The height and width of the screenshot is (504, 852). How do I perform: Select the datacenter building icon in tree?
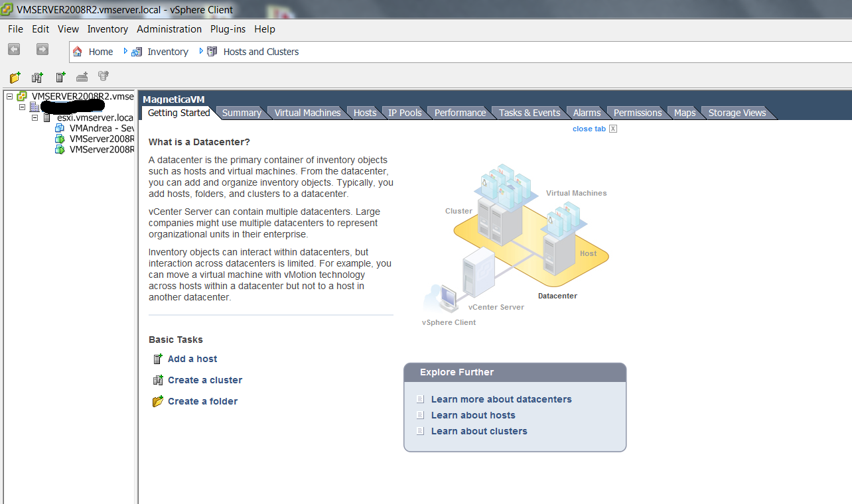click(35, 107)
